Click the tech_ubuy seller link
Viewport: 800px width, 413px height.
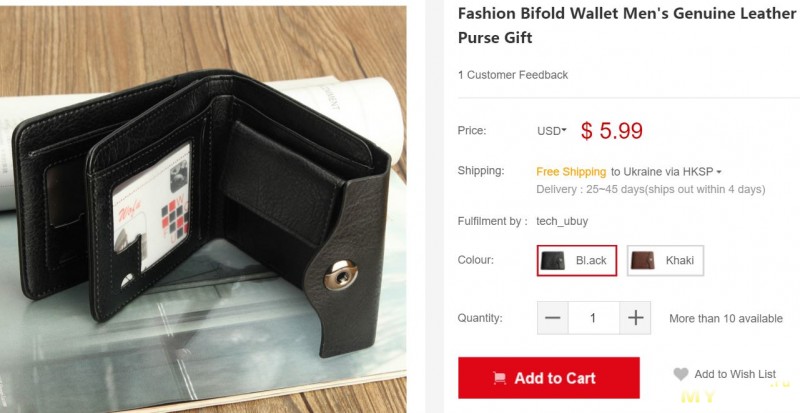[x=562, y=222]
